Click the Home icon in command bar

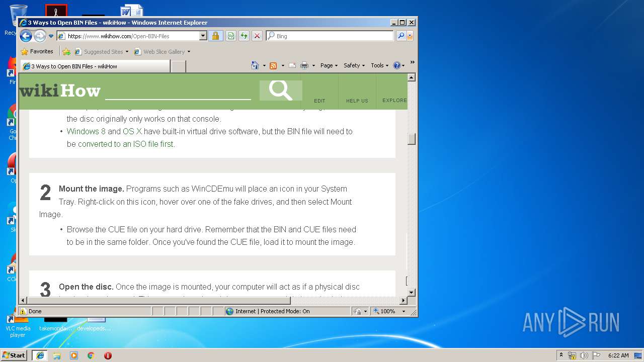tap(255, 65)
